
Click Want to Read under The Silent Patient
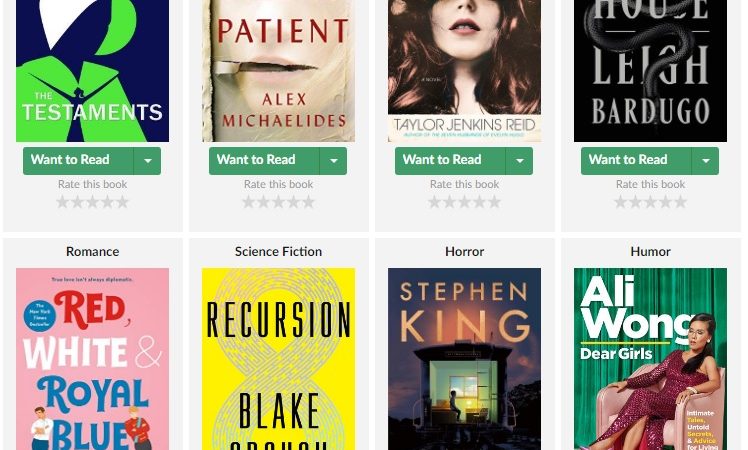[x=264, y=160]
